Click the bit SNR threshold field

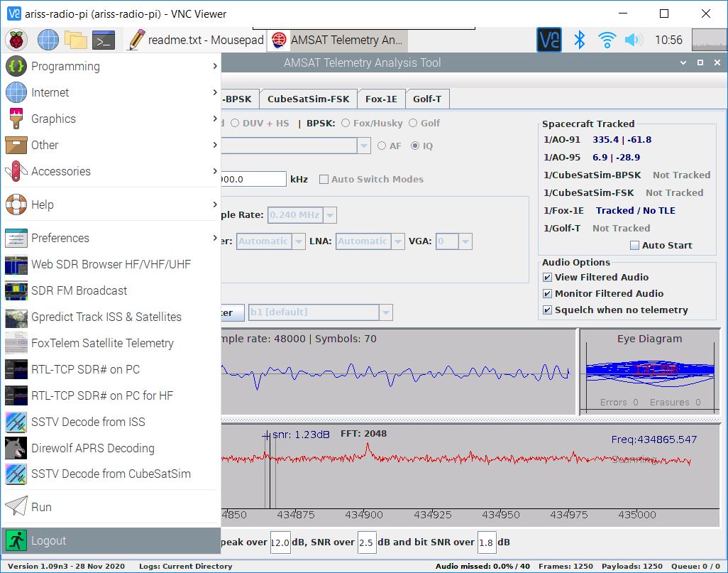coord(487,542)
